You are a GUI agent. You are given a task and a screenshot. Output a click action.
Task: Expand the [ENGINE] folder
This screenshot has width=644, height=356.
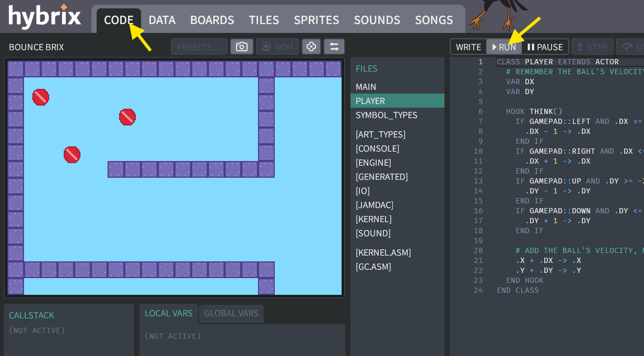pos(372,163)
